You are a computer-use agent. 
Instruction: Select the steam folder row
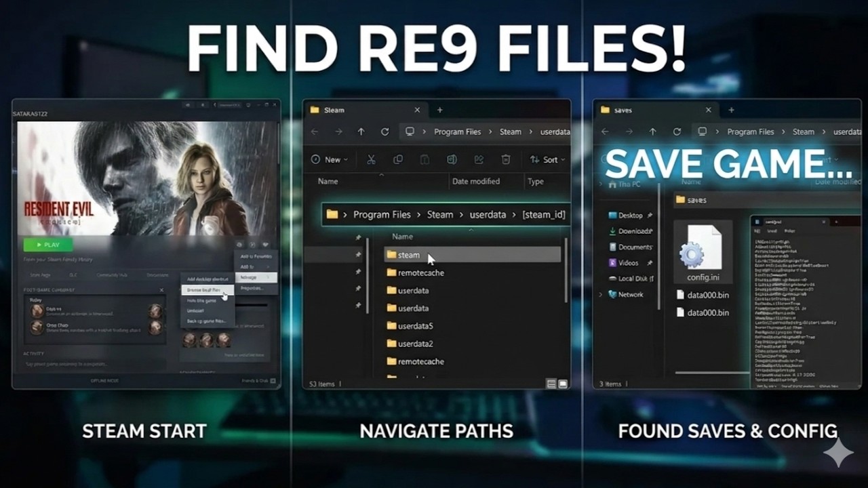(472, 255)
